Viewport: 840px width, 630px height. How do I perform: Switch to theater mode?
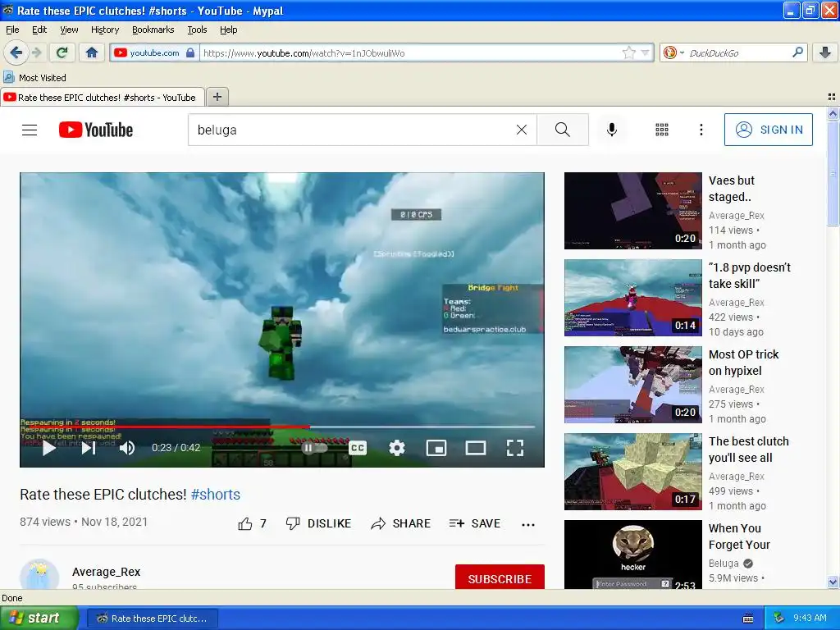click(476, 448)
